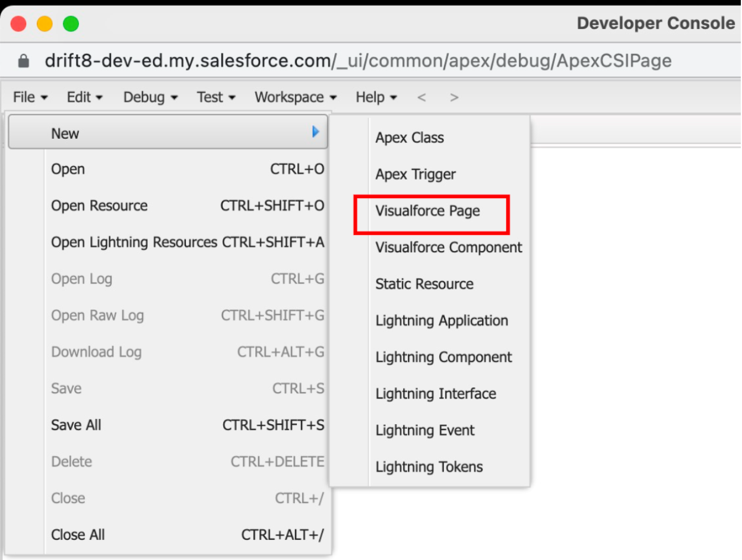742x560 pixels.
Task: Select New in the File menu
Action: point(168,132)
